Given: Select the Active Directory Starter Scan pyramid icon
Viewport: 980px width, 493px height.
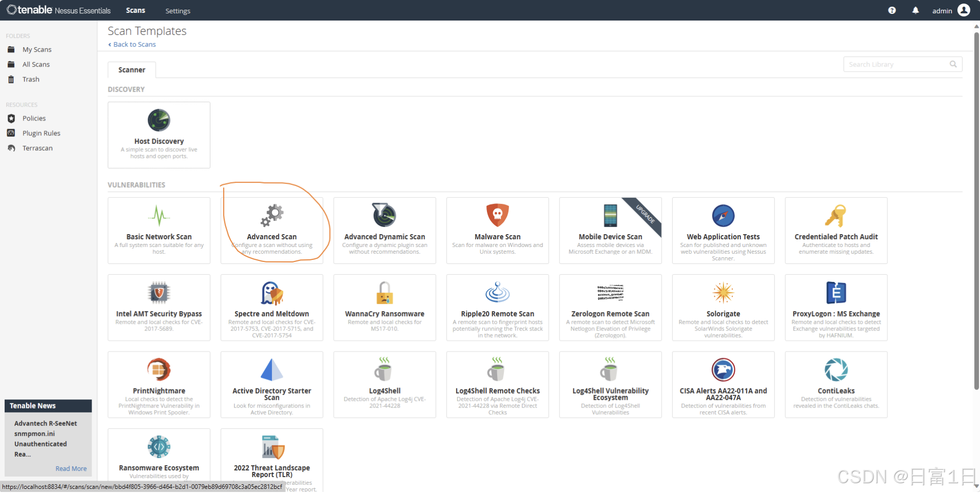Looking at the screenshot, I should (272, 369).
